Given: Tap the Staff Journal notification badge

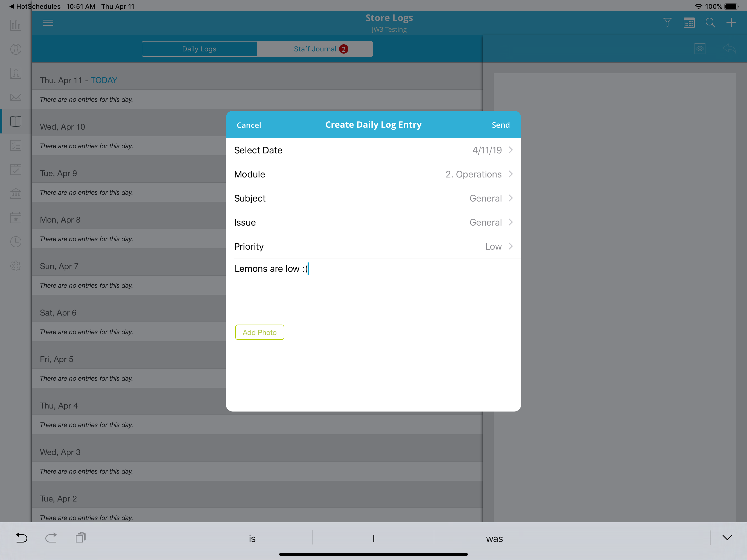Looking at the screenshot, I should (343, 49).
